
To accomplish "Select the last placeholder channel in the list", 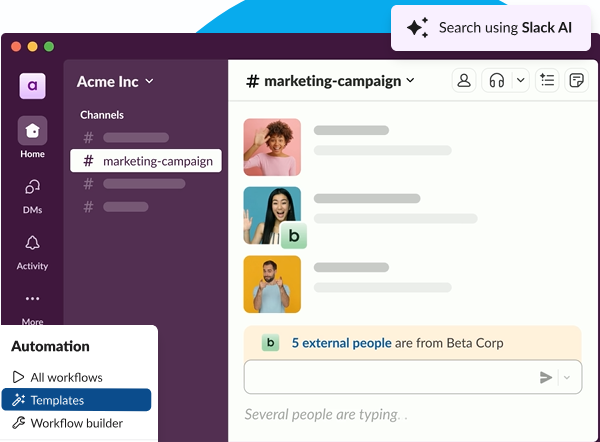I will coord(116,207).
